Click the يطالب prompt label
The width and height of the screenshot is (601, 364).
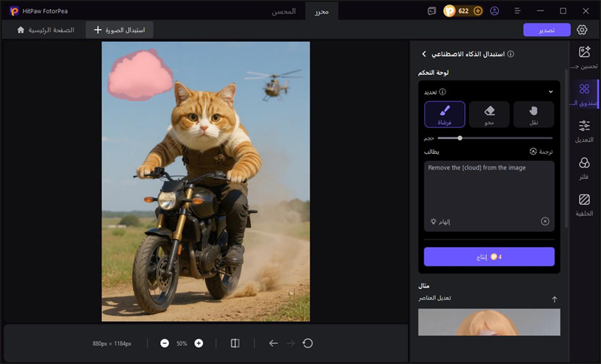(x=431, y=152)
